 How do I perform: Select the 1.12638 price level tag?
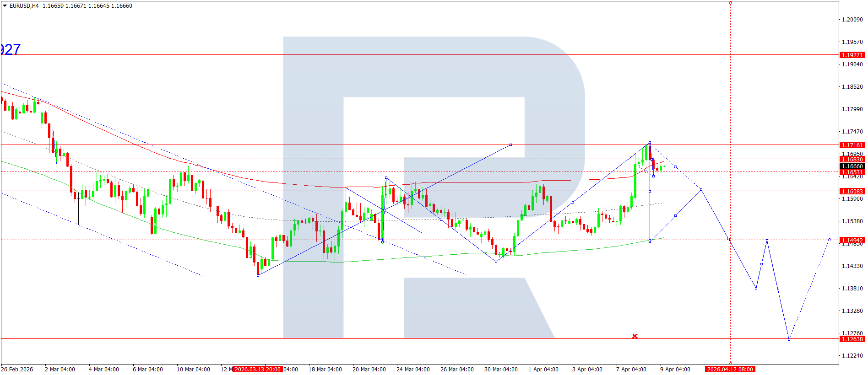[852, 339]
